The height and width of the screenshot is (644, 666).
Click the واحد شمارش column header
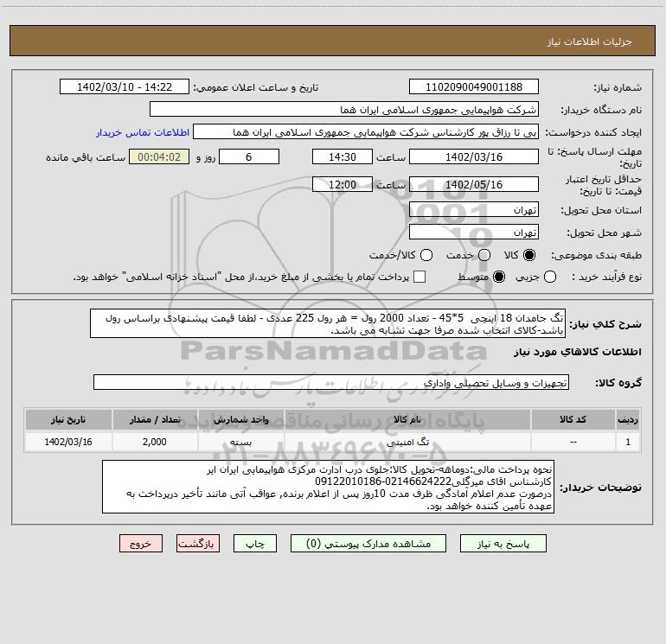[x=240, y=419]
